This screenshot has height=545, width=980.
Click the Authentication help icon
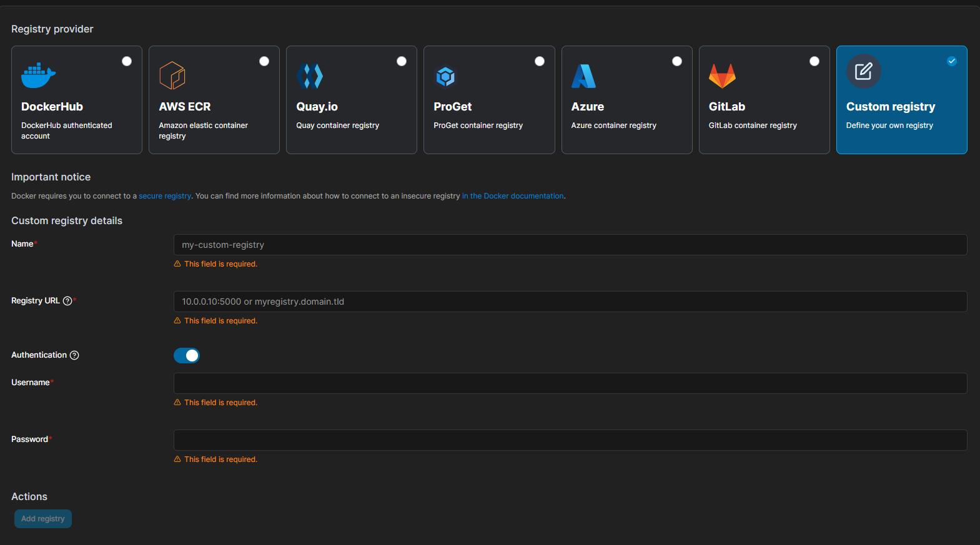pos(74,355)
